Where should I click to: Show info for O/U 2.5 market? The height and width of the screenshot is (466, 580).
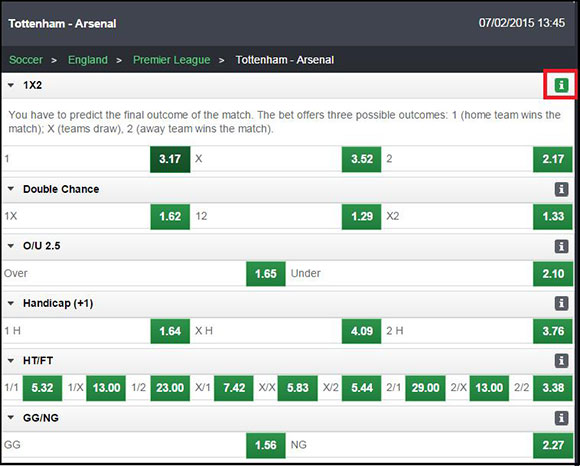pos(561,246)
